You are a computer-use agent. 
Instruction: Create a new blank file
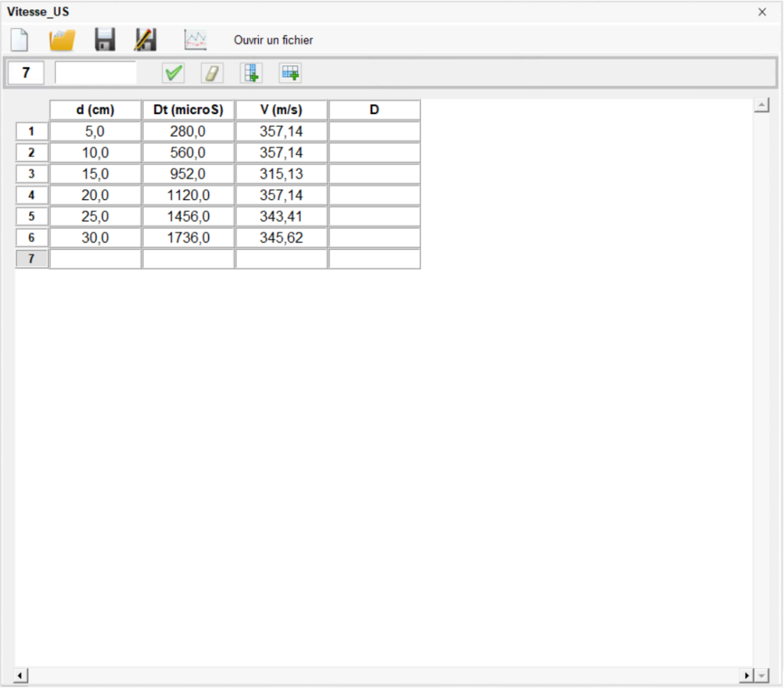tap(19, 40)
